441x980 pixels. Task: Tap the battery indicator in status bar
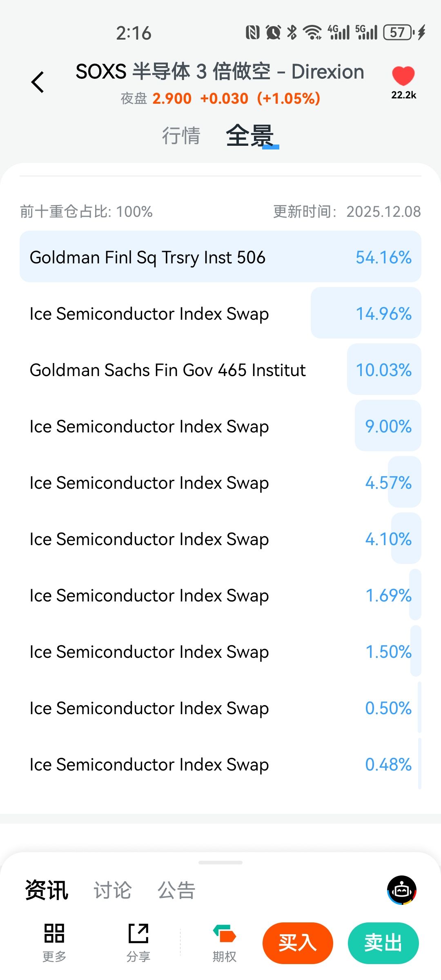[x=398, y=33]
